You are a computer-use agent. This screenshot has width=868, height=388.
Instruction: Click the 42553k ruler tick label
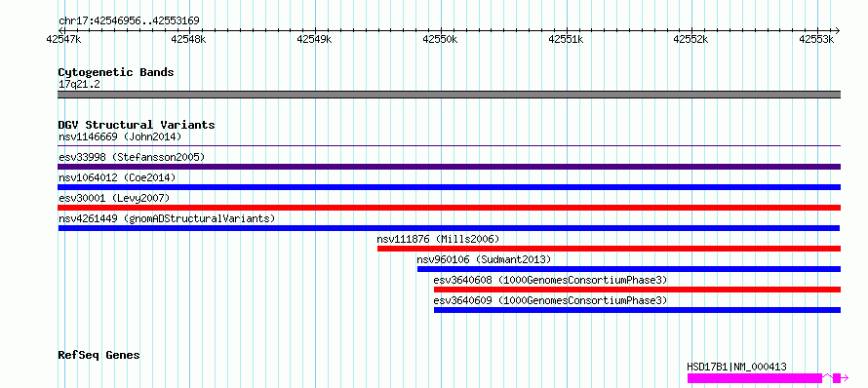[x=817, y=39]
